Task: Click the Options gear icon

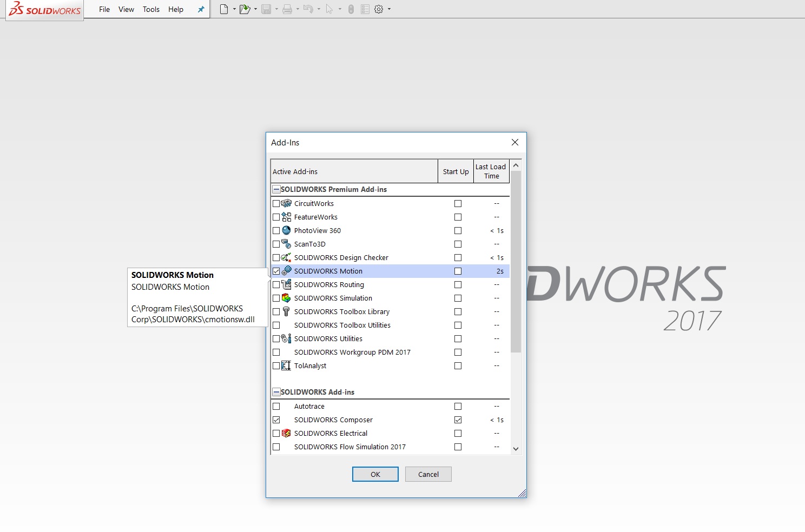Action: 379,9
